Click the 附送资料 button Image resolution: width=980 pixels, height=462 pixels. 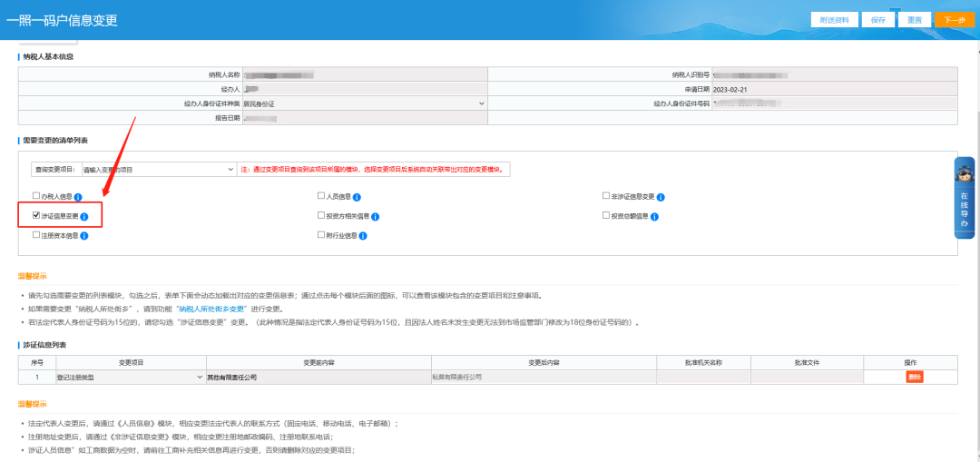pos(835,20)
